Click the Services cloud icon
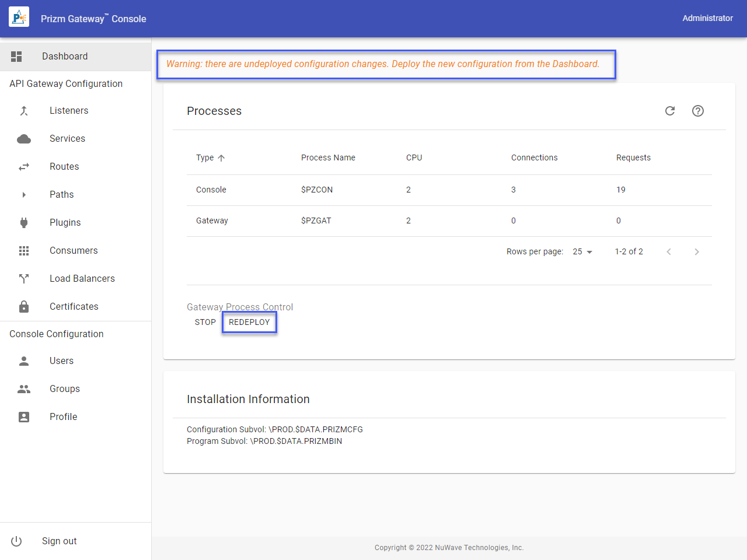 pos(24,139)
